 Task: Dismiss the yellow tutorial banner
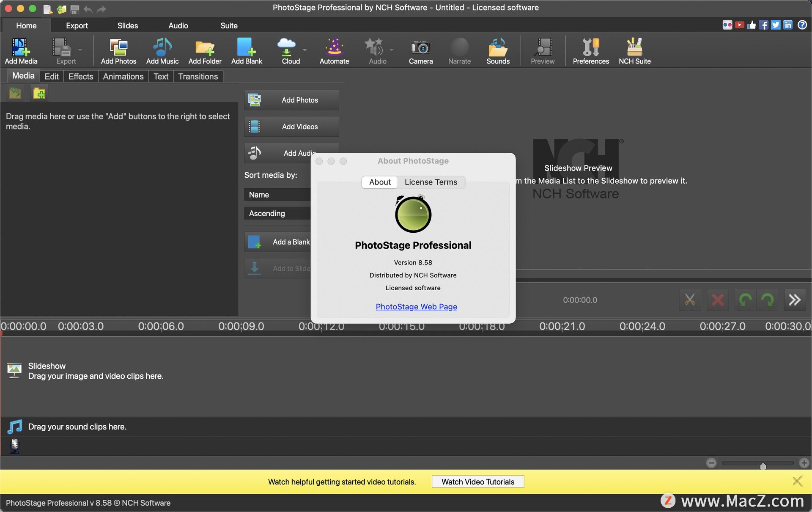[797, 481]
